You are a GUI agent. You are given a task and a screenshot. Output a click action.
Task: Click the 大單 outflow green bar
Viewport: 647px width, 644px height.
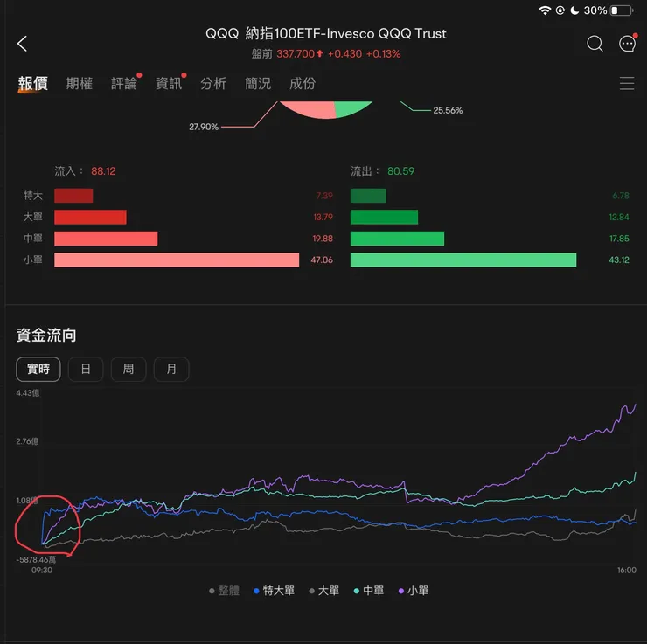[384, 217]
